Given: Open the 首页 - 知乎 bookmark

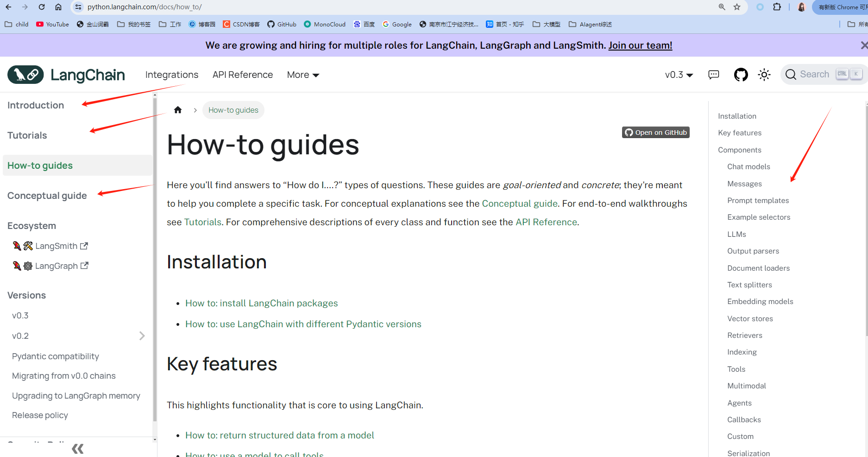Looking at the screenshot, I should [x=505, y=24].
